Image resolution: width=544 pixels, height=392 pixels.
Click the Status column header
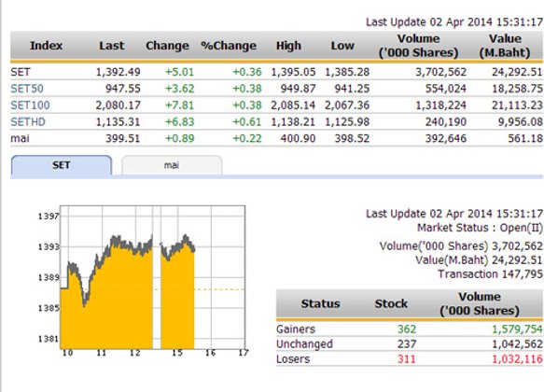pos(321,303)
